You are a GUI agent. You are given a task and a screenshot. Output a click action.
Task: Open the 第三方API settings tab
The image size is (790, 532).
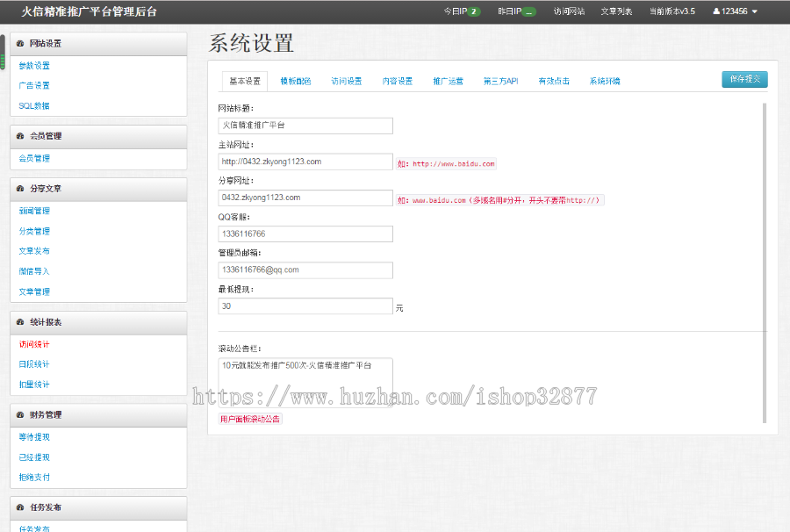(501, 80)
